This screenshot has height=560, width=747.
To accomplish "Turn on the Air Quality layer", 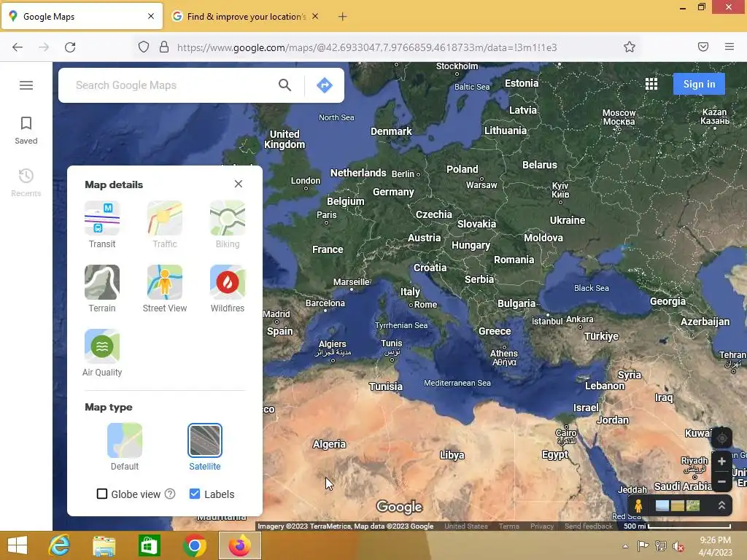I will click(x=102, y=354).
